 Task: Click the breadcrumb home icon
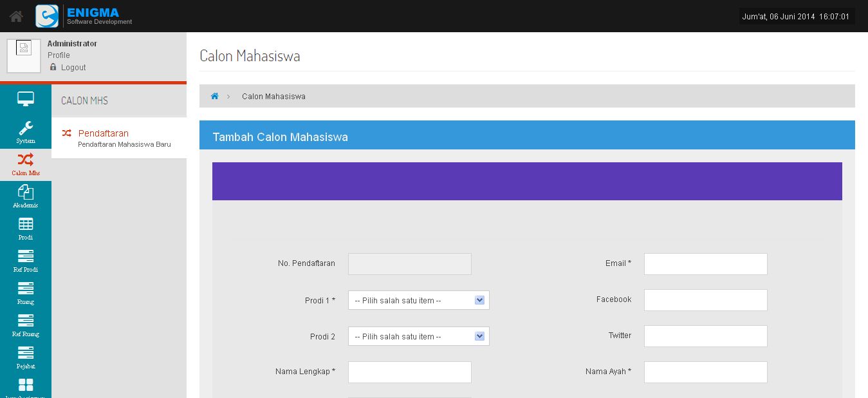pos(215,96)
